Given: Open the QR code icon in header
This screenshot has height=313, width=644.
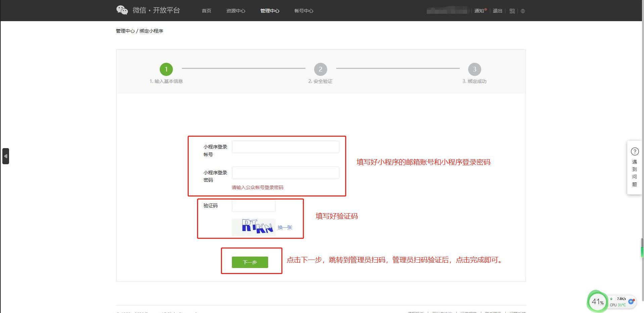Looking at the screenshot, I should [512, 11].
